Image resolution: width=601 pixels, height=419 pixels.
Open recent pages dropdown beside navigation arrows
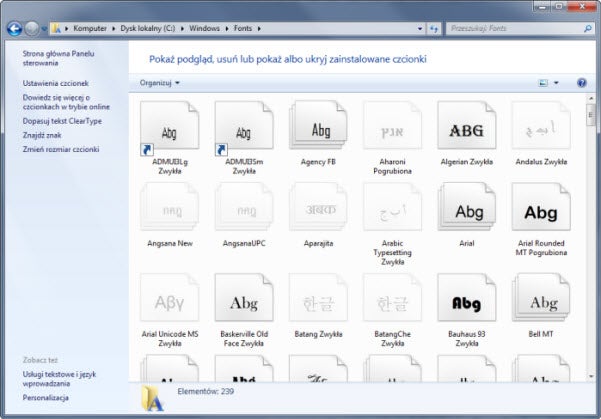(x=44, y=29)
